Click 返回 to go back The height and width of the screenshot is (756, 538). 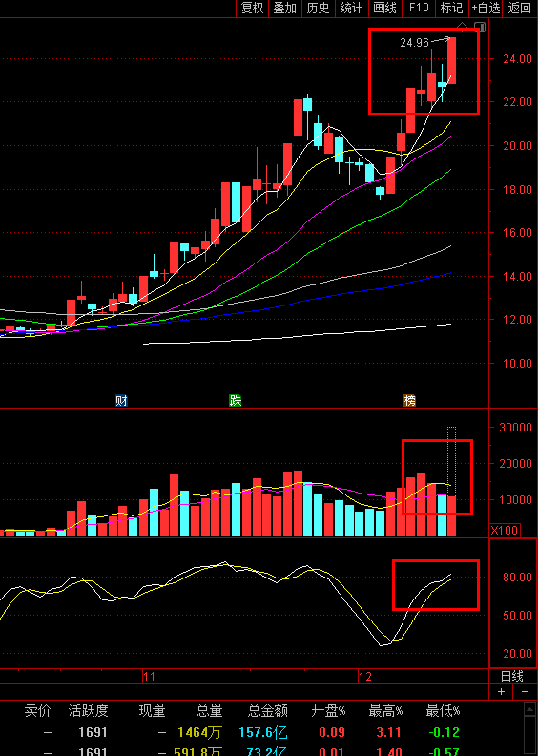tap(520, 9)
